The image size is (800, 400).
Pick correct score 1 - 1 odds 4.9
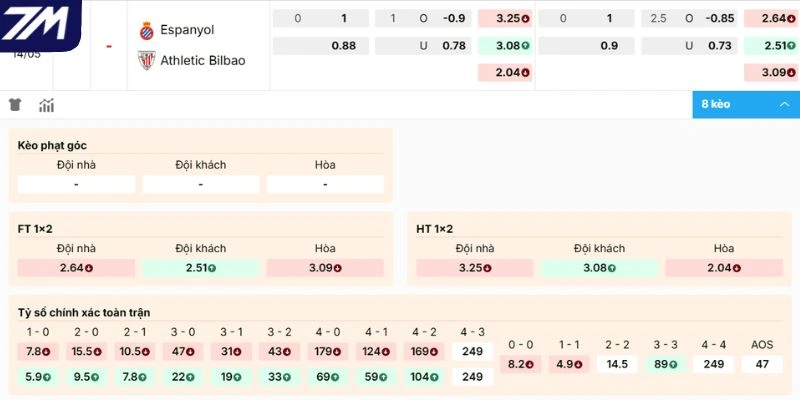[x=569, y=364]
